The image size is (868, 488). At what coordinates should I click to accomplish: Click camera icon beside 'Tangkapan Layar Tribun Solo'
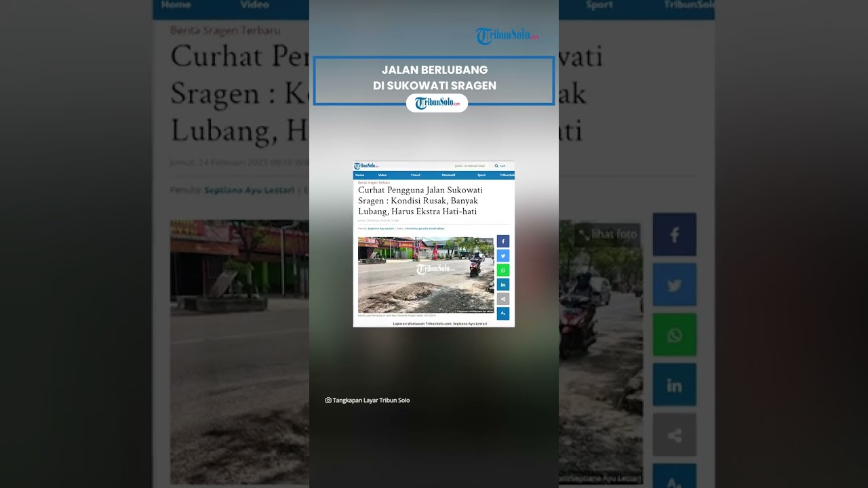point(328,400)
